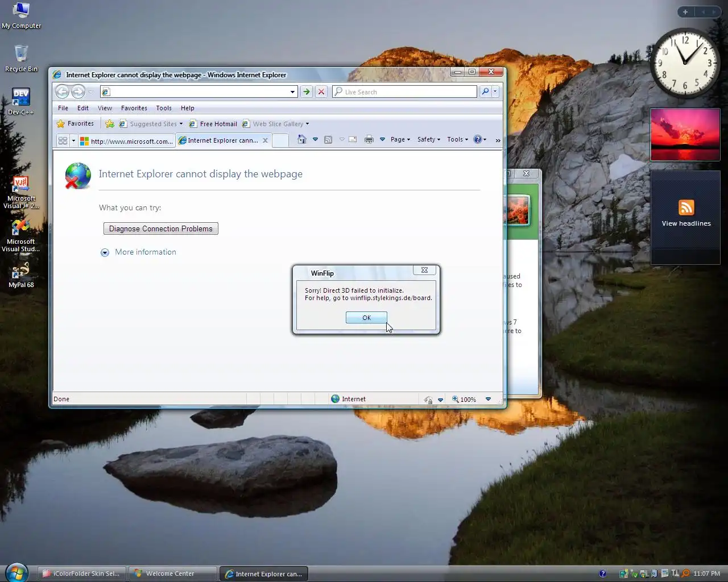728x582 pixels.
Task: Switch to iColorFolder Skin Sel... taskbar item
Action: coord(81,573)
